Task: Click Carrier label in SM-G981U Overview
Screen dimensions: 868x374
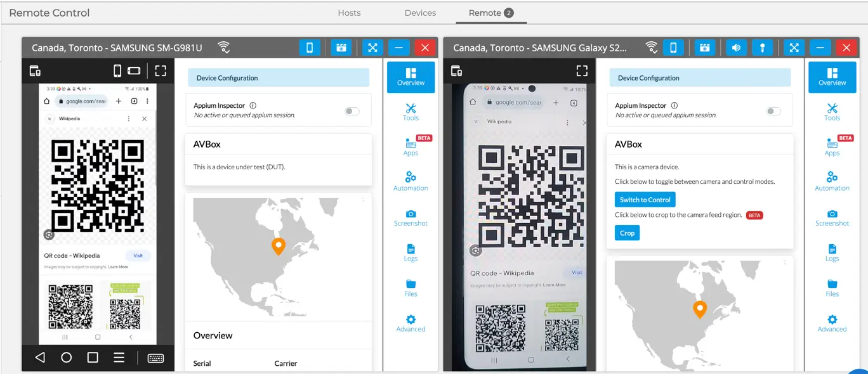Action: pyautogui.click(x=286, y=363)
